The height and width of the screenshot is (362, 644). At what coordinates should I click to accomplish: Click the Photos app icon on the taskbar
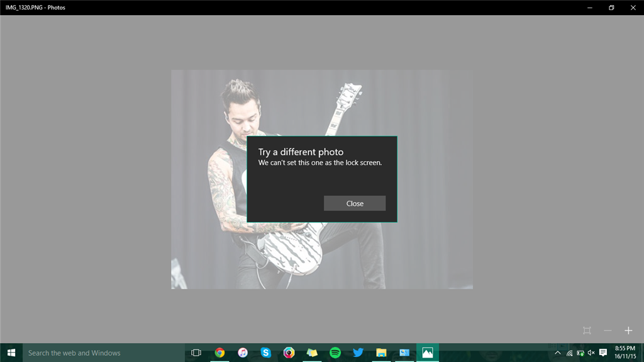point(428,353)
